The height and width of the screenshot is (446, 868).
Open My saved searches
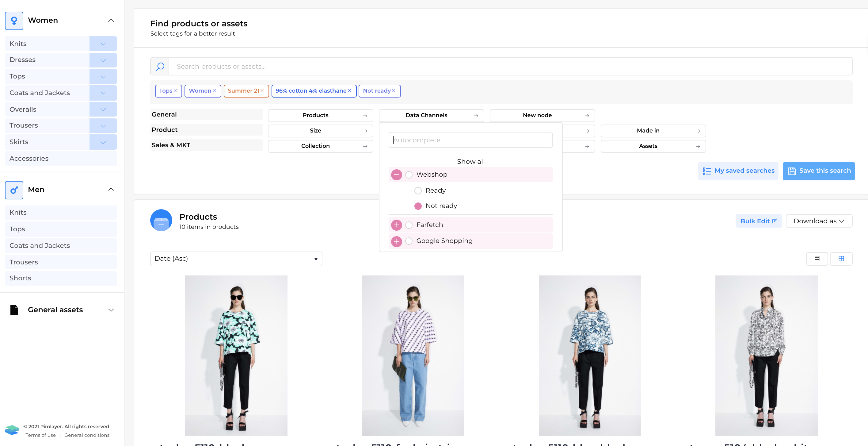point(738,171)
